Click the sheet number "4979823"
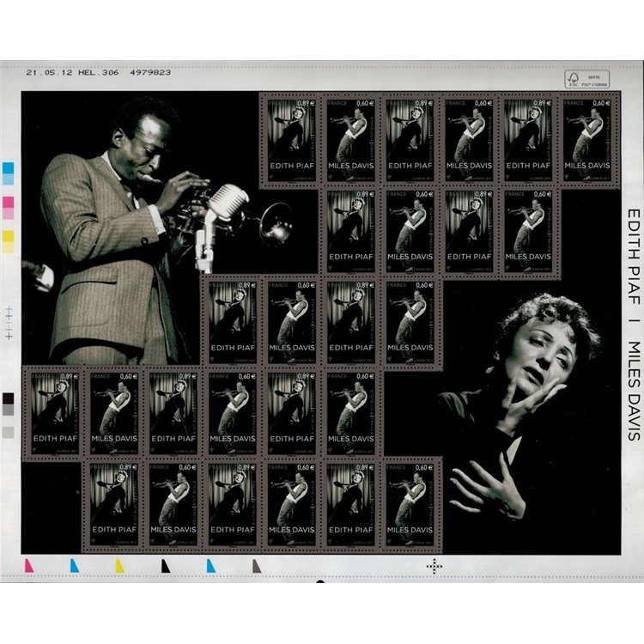The image size is (644, 644). pos(150,72)
